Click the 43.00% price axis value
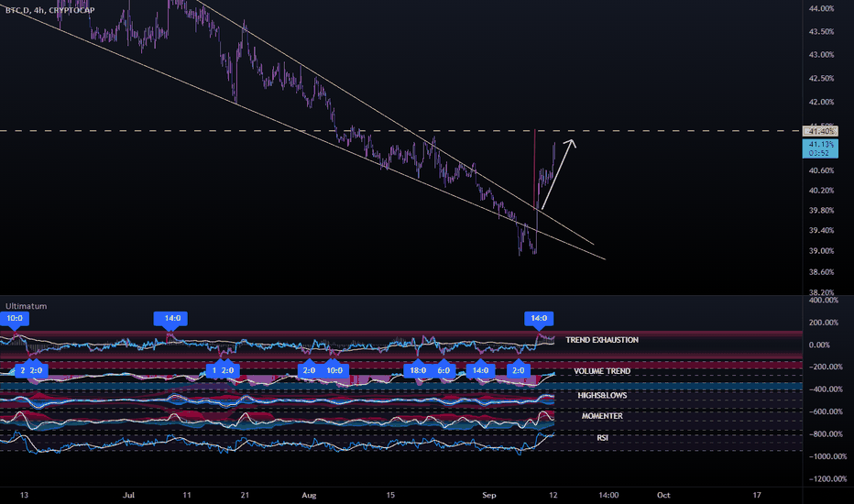 [x=821, y=55]
